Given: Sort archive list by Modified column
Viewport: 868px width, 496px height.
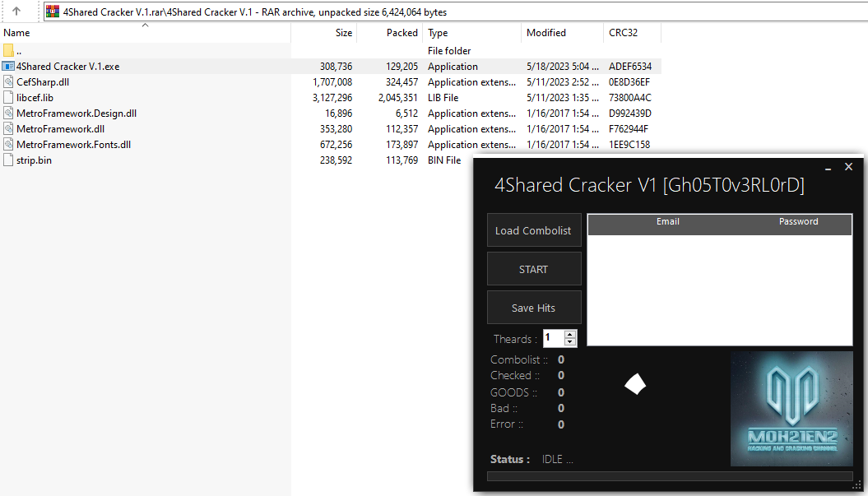Looking at the screenshot, I should [x=562, y=33].
